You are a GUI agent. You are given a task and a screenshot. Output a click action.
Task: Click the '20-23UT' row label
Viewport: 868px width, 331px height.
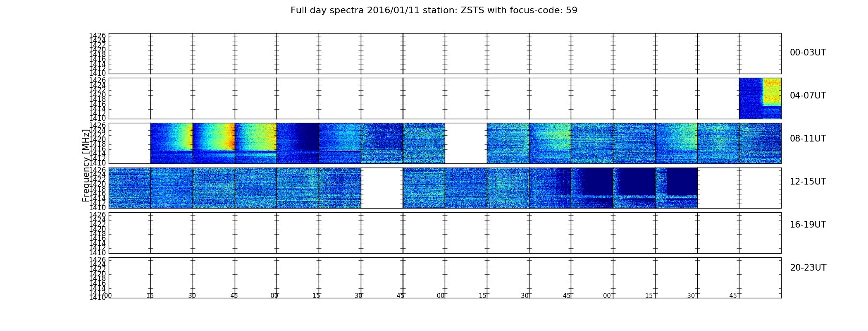click(808, 268)
